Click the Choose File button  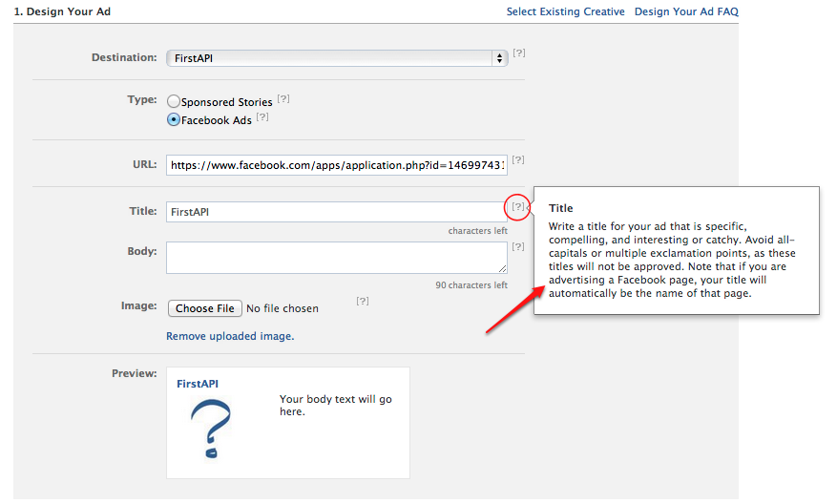click(205, 308)
